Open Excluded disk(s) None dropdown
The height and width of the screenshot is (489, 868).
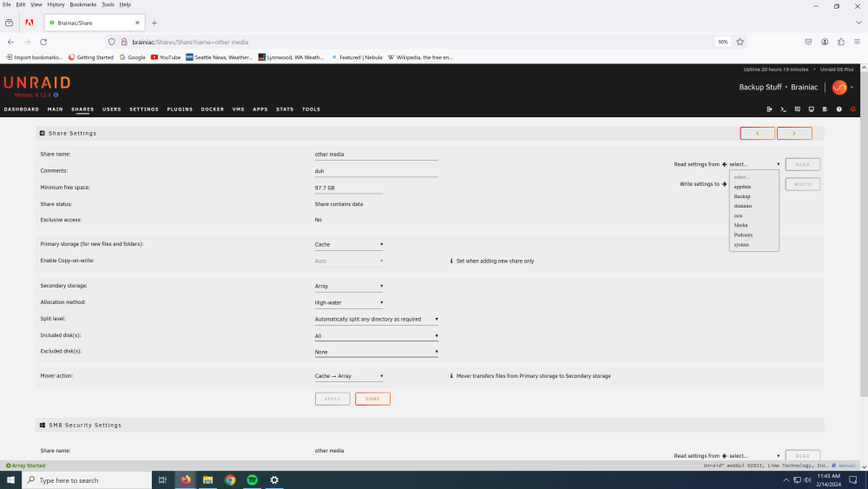(377, 352)
